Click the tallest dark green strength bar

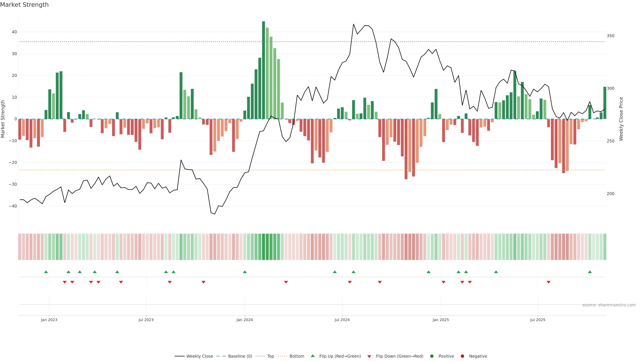point(263,70)
